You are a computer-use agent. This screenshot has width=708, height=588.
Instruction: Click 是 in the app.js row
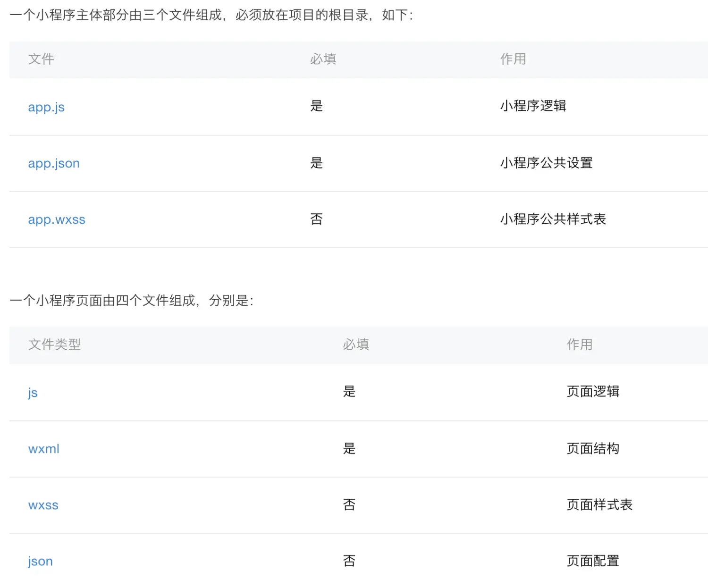pyautogui.click(x=316, y=106)
